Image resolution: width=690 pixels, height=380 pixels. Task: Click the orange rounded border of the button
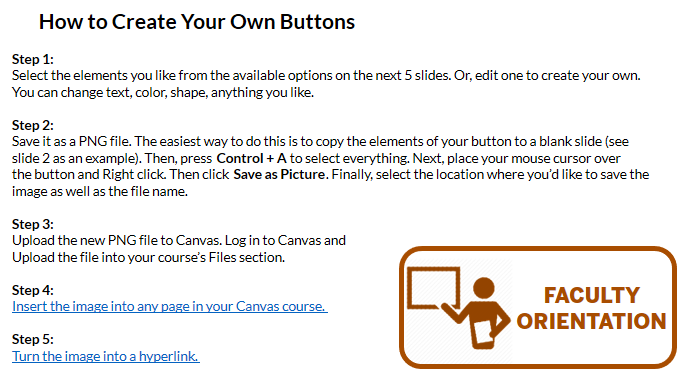point(538,249)
